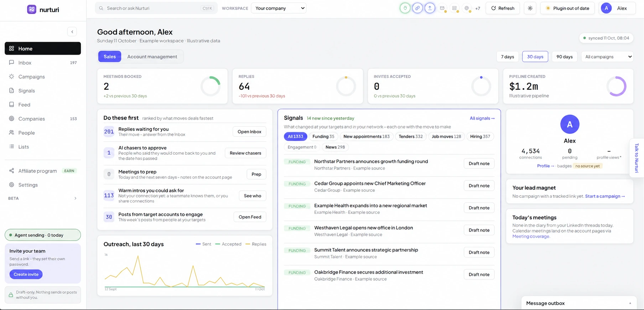Click the Open Feed button
644x310 pixels.
(250, 217)
